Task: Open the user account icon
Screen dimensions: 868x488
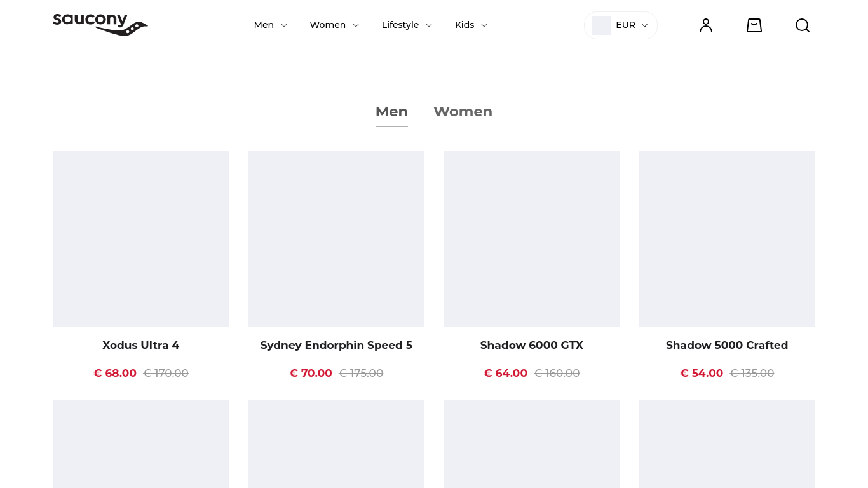Action: coord(706,25)
